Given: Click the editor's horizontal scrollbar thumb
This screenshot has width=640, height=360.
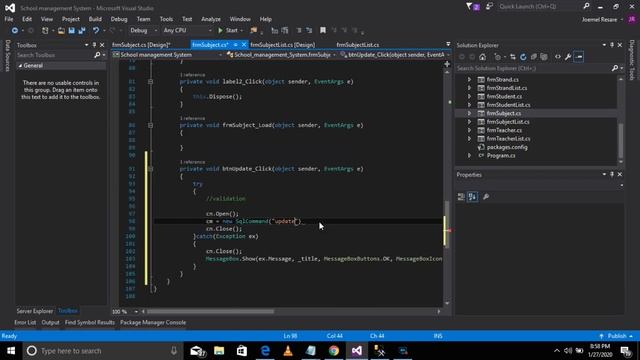Looking at the screenshot, I should [x=211, y=311].
